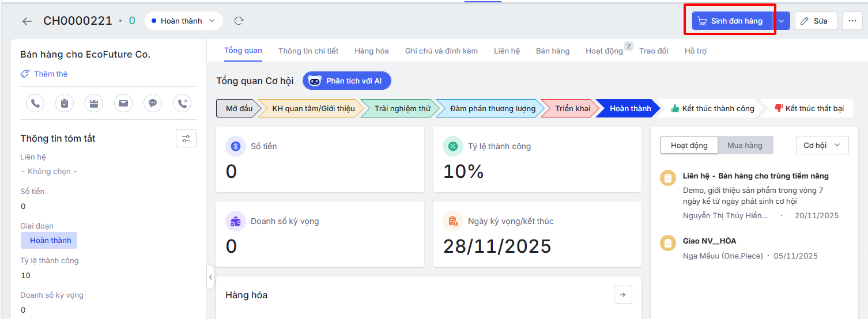Open the Ghi chú và đính kèm tab
Viewport: 868px width, 319px height.
point(441,51)
